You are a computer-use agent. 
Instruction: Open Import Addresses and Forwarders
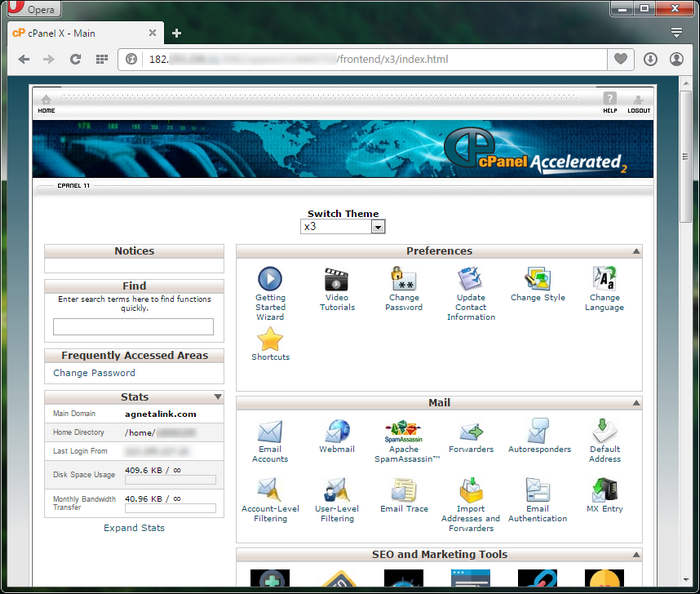471,490
